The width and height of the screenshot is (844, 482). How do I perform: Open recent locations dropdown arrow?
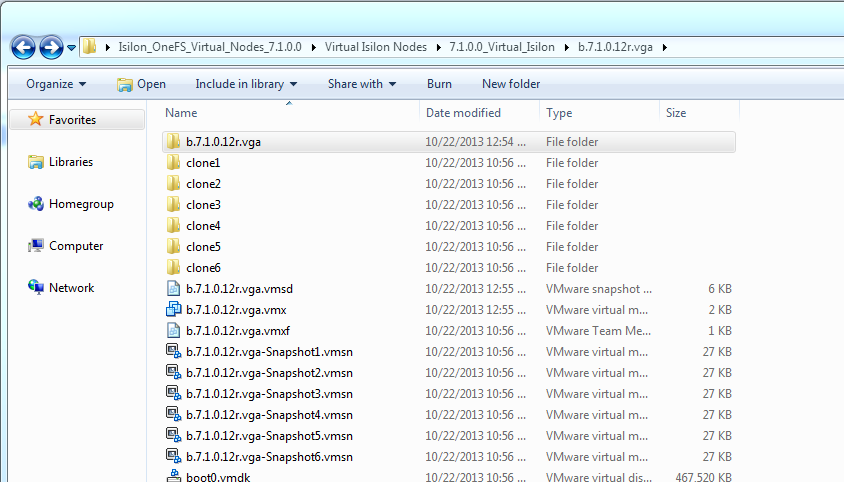[x=71, y=48]
